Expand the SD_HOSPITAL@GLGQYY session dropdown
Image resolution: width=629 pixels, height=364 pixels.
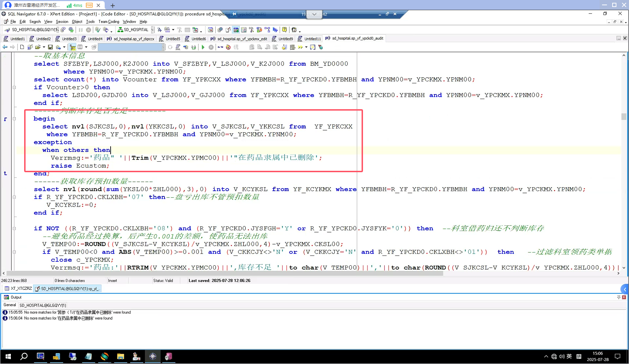pyautogui.click(x=57, y=30)
